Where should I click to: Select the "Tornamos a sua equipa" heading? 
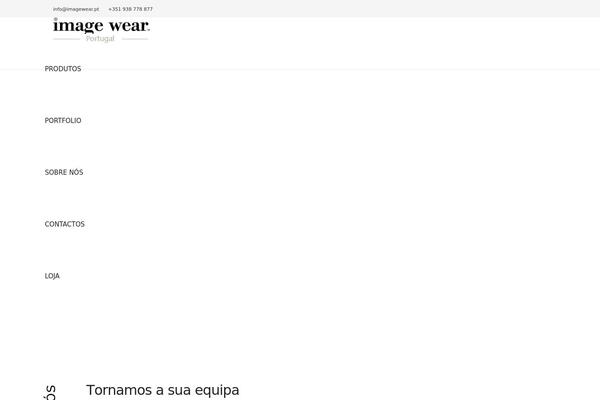pyautogui.click(x=163, y=390)
